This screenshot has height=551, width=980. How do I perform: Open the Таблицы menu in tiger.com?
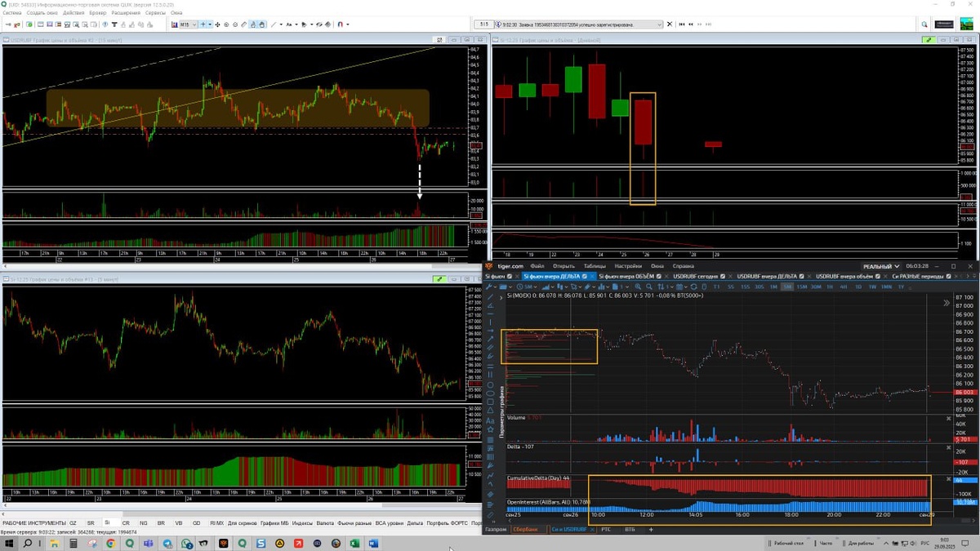tap(595, 266)
